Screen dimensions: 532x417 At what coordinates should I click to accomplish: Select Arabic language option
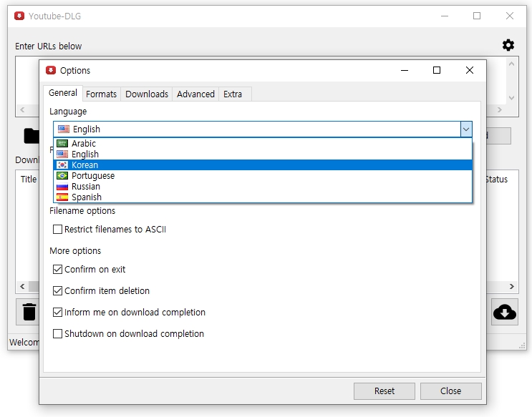(x=263, y=143)
